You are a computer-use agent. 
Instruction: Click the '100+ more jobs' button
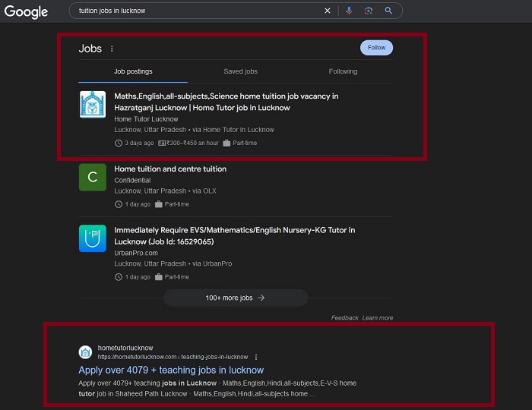tap(236, 298)
